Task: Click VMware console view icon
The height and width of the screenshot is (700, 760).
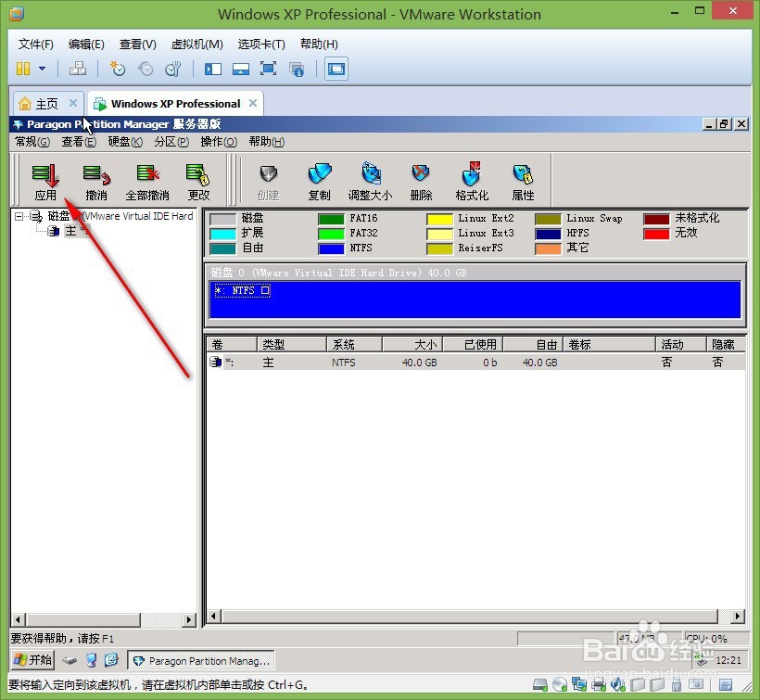Action: click(x=336, y=69)
